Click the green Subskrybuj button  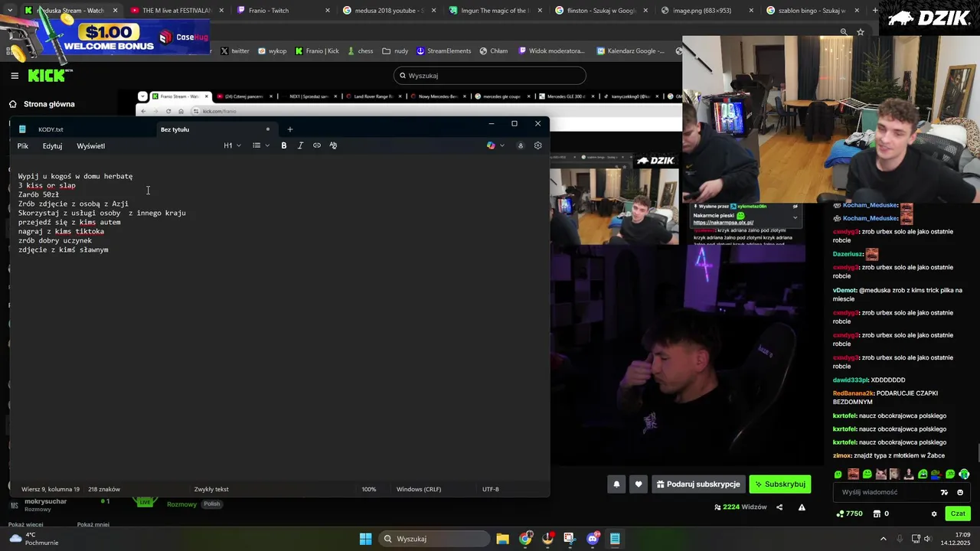pyautogui.click(x=779, y=484)
